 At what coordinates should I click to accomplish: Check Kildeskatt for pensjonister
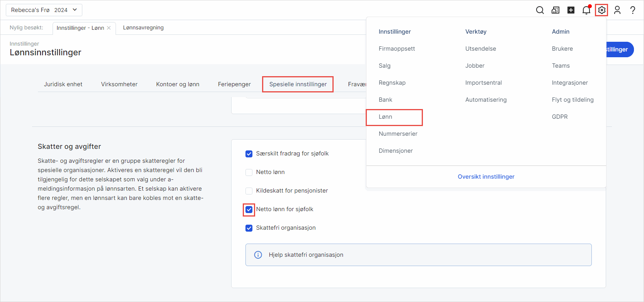(x=249, y=191)
